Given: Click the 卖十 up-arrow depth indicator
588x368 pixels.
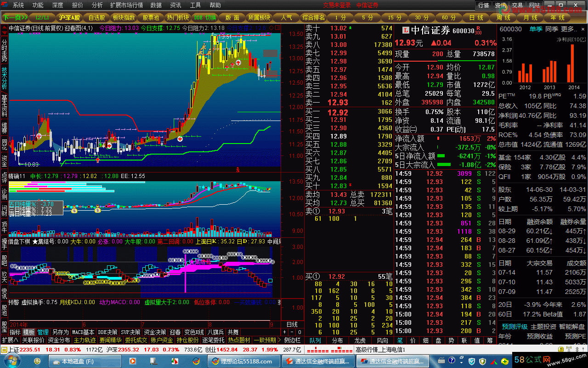Looking at the screenshot, I should 351,28.
